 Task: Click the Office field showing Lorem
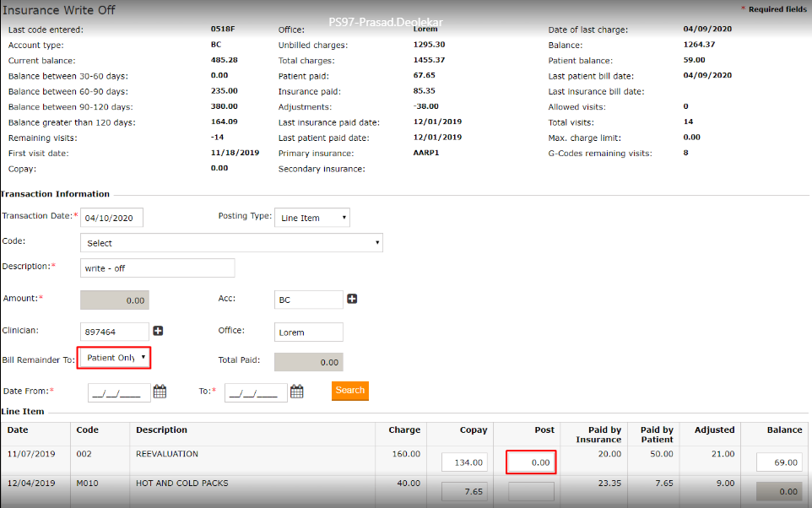308,332
